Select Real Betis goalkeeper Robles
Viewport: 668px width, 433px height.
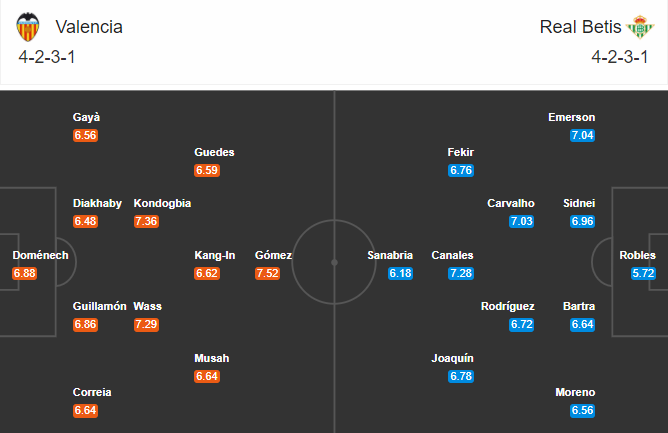coord(638,255)
